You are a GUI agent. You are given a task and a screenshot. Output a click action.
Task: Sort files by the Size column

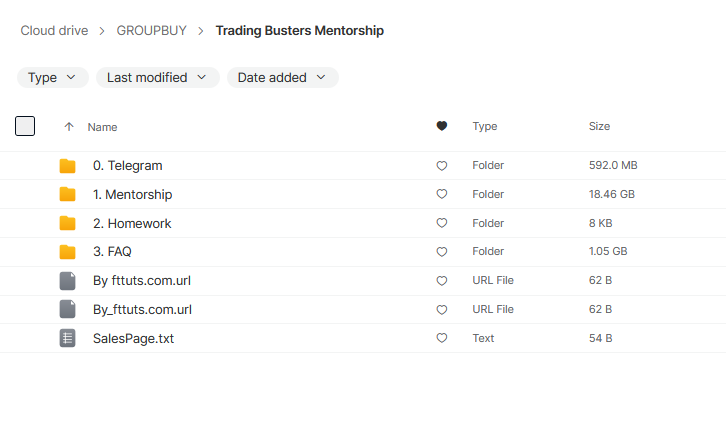(x=599, y=126)
